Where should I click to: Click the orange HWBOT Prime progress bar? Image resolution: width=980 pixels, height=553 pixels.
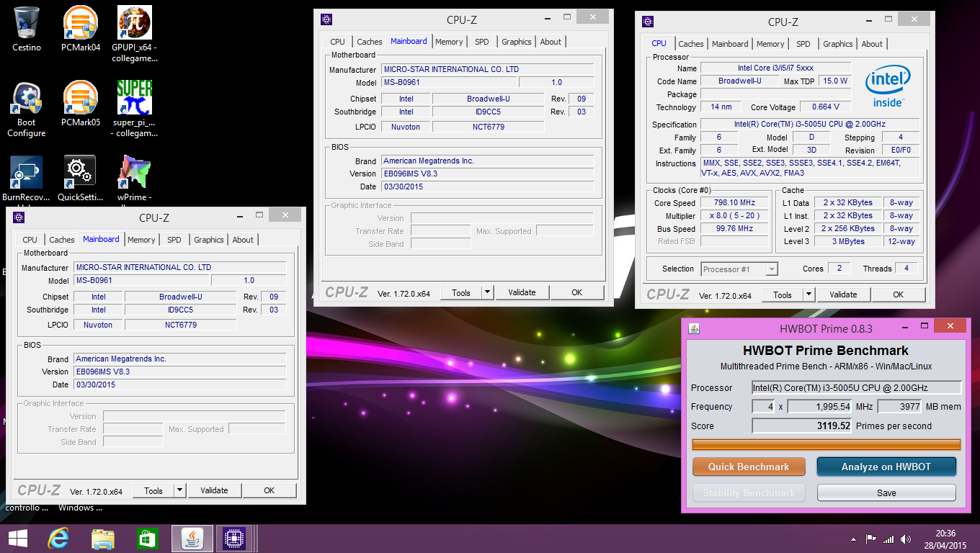[826, 444]
